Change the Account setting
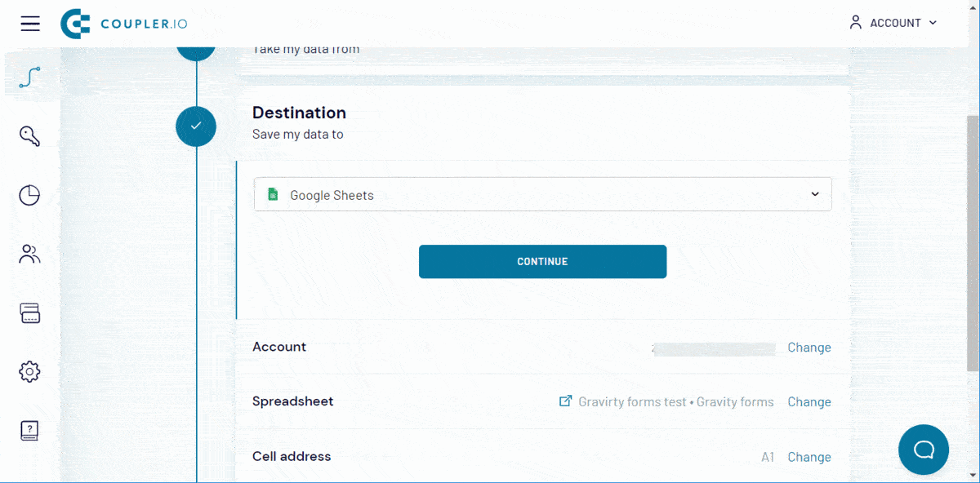Viewport: 980px width, 483px height. click(x=809, y=348)
